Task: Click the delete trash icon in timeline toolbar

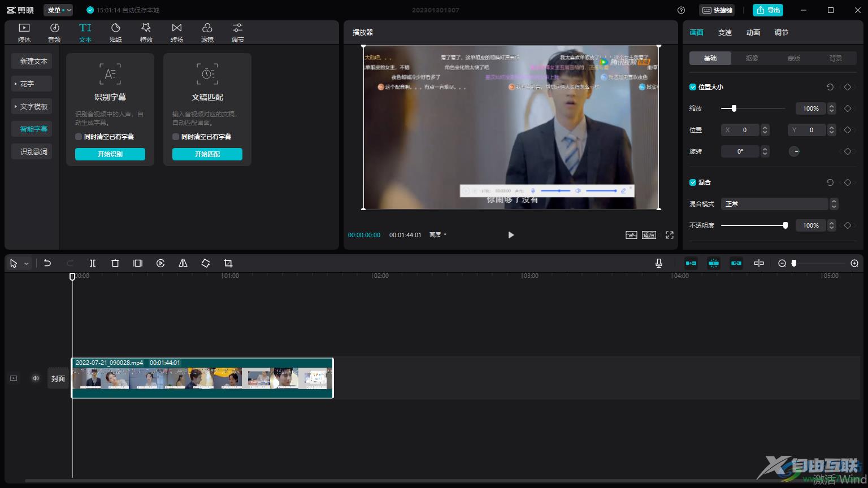Action: [115, 263]
